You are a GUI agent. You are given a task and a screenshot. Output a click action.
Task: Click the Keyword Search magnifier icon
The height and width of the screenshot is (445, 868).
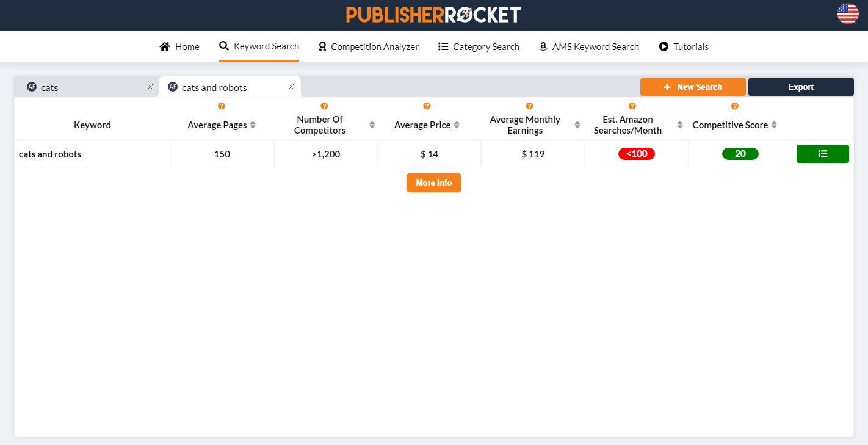coord(224,46)
